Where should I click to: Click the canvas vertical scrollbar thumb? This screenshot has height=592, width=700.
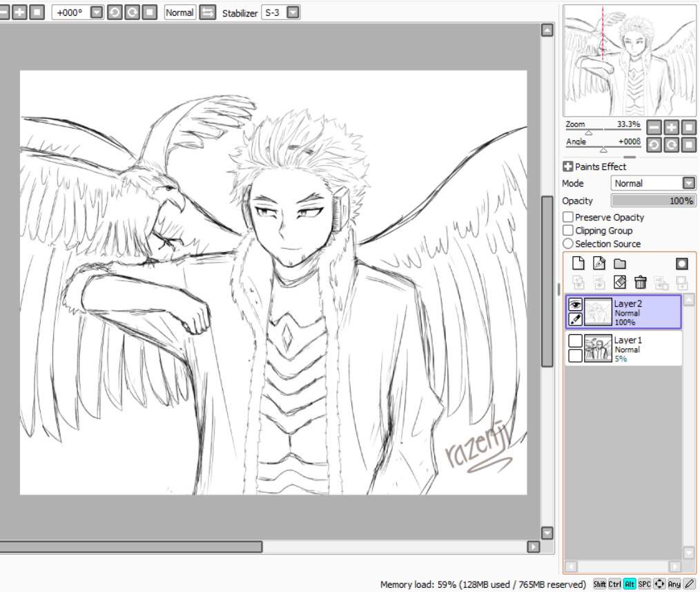[547, 281]
